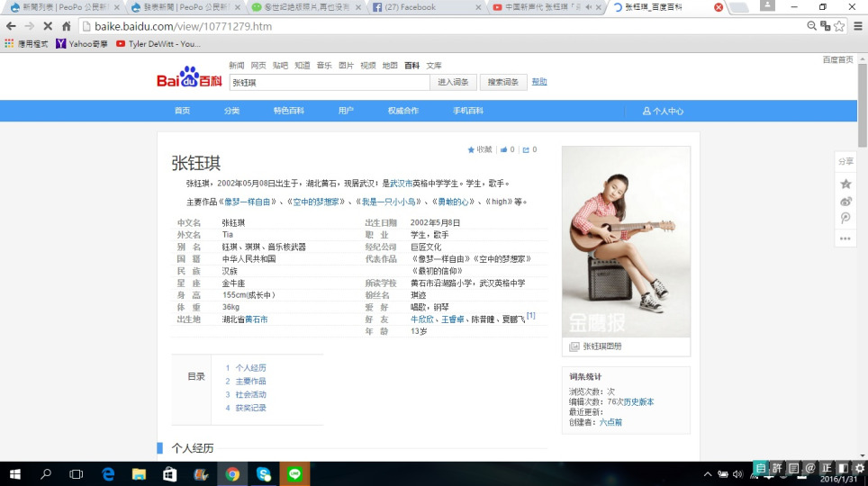The width and height of the screenshot is (868, 486).
Task: Click the share arrow icon beside 收藏
Action: tap(526, 149)
